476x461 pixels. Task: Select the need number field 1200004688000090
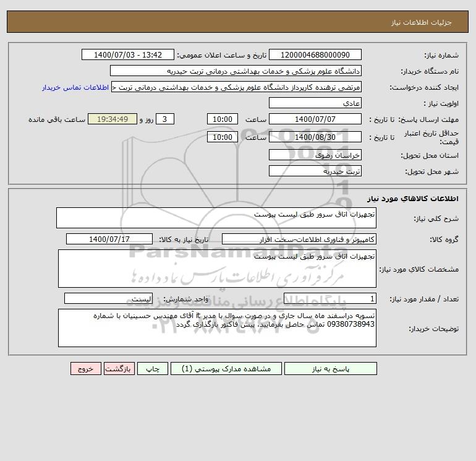[315, 54]
